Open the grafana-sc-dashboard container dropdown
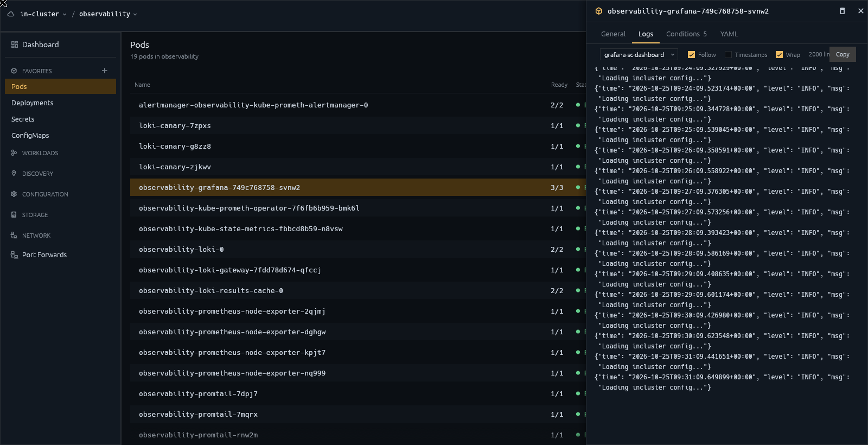 [x=639, y=55]
